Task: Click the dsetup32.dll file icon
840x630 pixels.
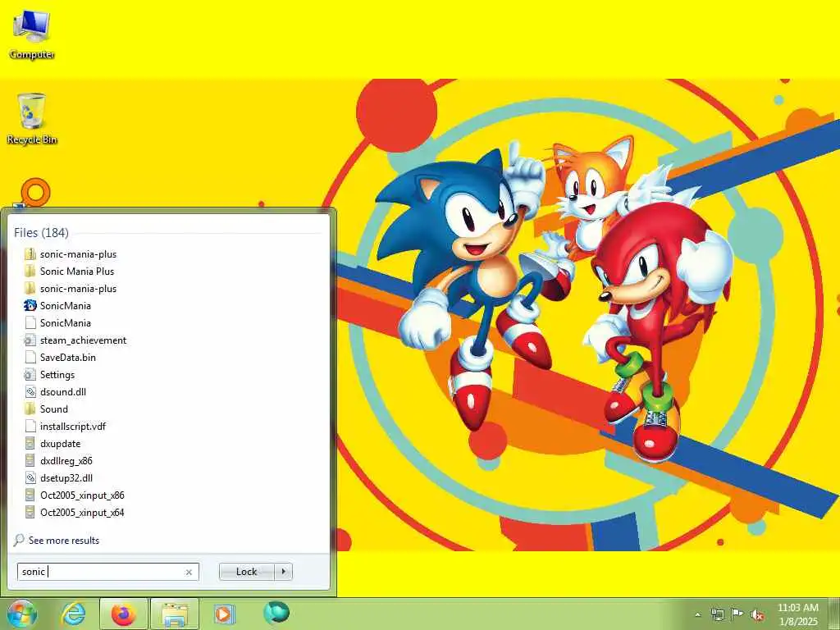Action: [x=30, y=478]
